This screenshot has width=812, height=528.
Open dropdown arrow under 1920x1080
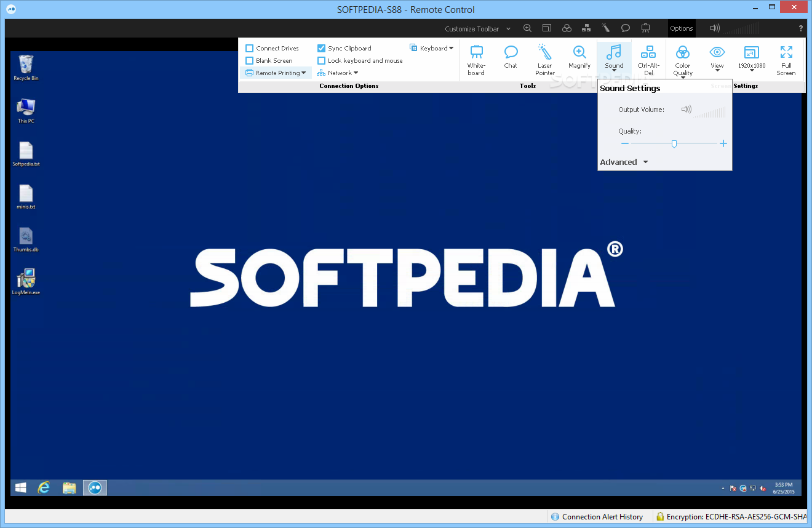(752, 71)
